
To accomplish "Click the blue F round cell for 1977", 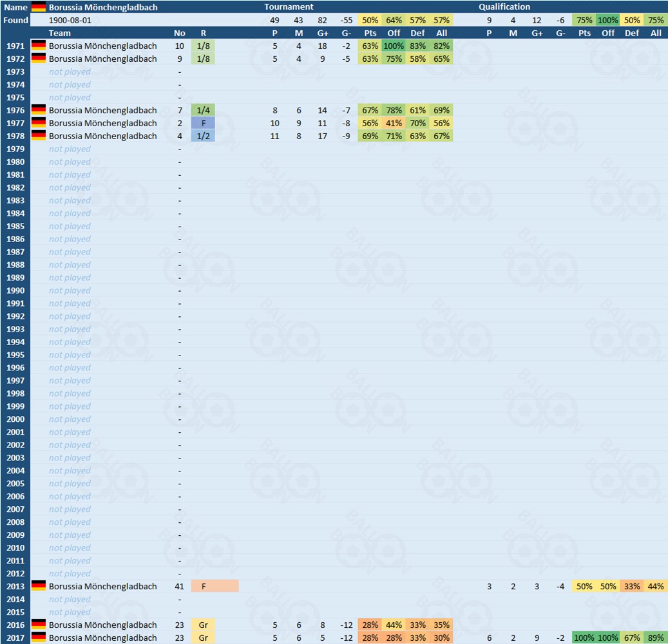I will point(204,123).
